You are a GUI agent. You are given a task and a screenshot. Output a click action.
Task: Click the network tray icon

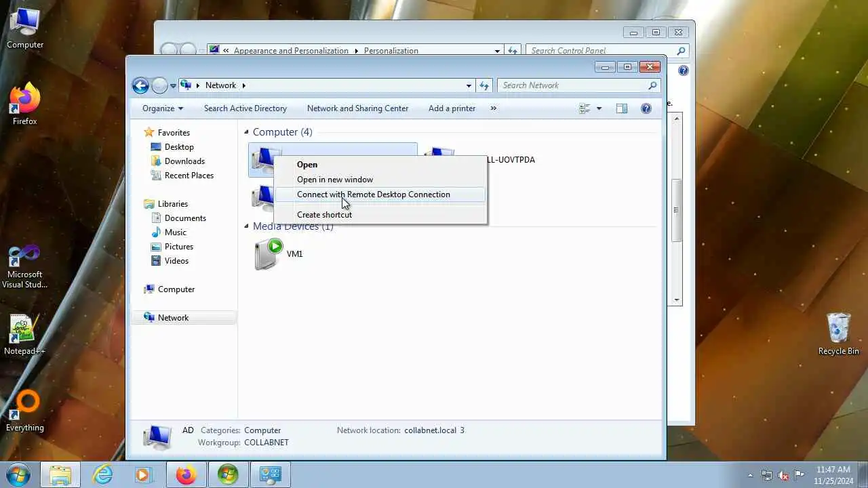pyautogui.click(x=767, y=475)
